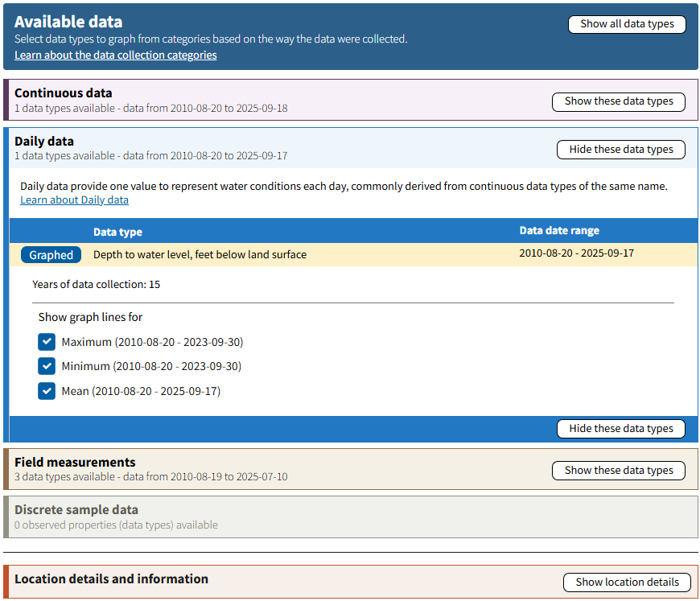
Task: Open Learn about the data collection categories
Action: pos(115,55)
